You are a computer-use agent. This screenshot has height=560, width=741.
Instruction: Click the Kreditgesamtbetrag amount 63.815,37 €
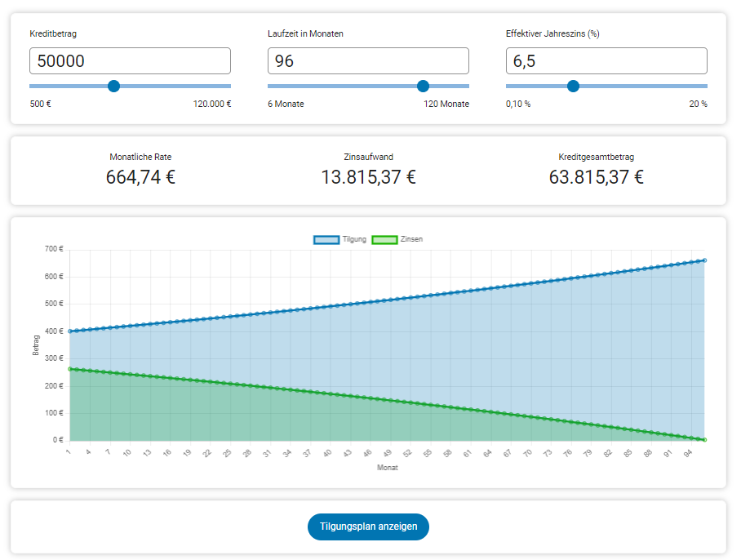click(x=596, y=177)
